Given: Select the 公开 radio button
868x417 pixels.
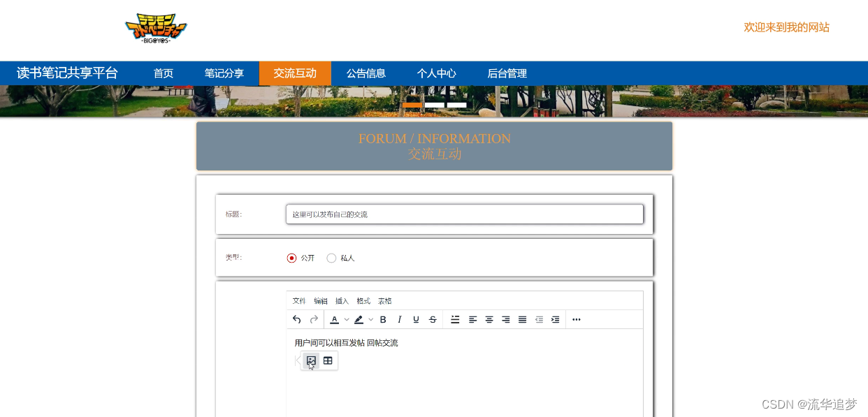Looking at the screenshot, I should coord(292,258).
